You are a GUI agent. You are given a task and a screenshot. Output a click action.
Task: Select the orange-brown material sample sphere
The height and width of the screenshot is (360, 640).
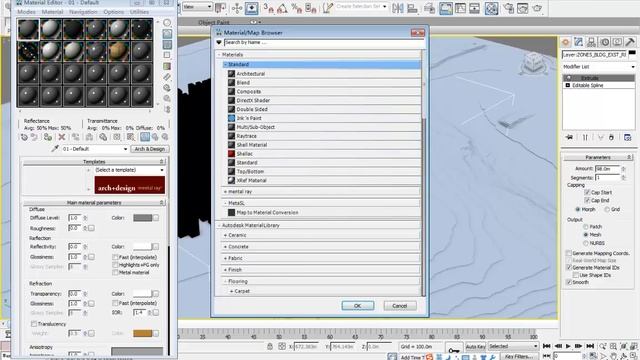[119, 51]
